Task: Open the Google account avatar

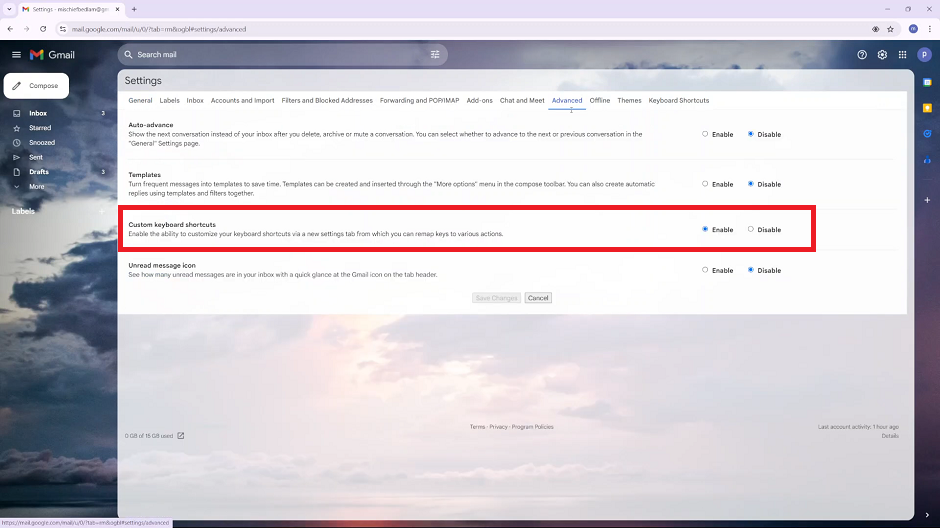Action: click(924, 55)
